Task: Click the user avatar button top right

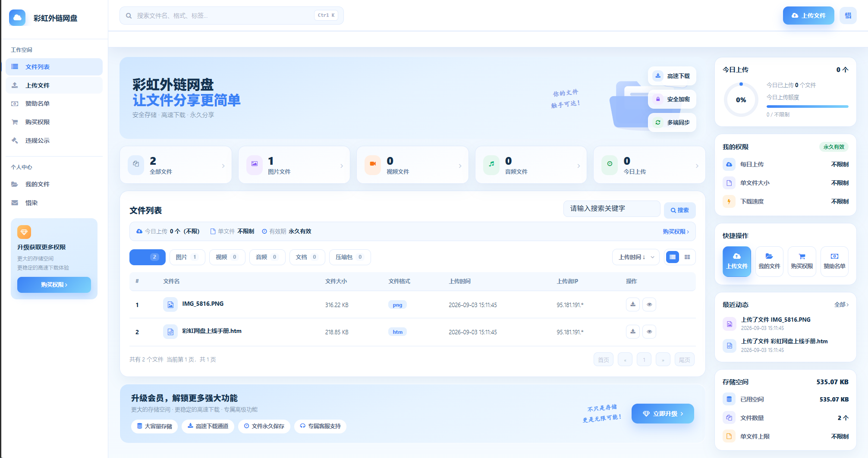Action: point(848,16)
